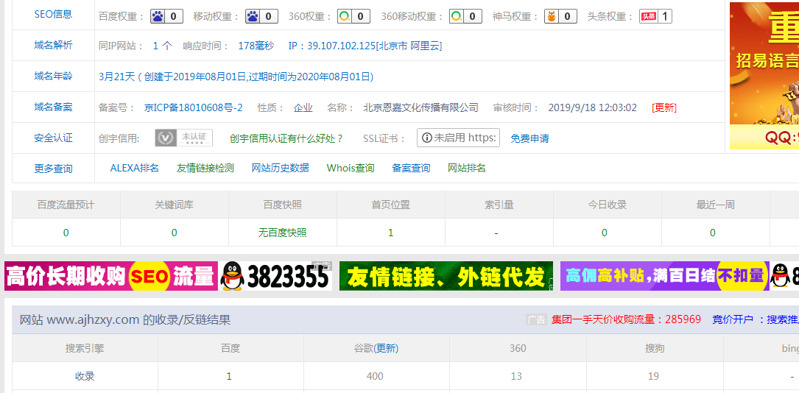Screen dimensions: 799x393
Task: Open 网站排名 link
Action: pyautogui.click(x=467, y=168)
